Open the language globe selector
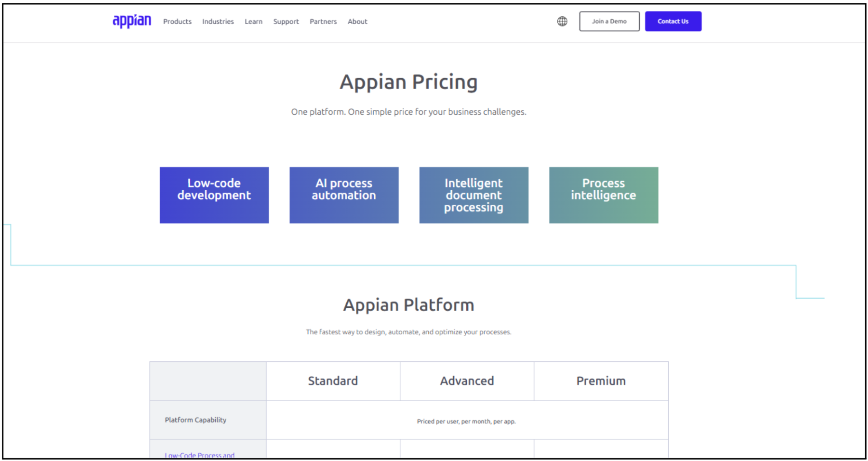The image size is (868, 461). [x=562, y=21]
